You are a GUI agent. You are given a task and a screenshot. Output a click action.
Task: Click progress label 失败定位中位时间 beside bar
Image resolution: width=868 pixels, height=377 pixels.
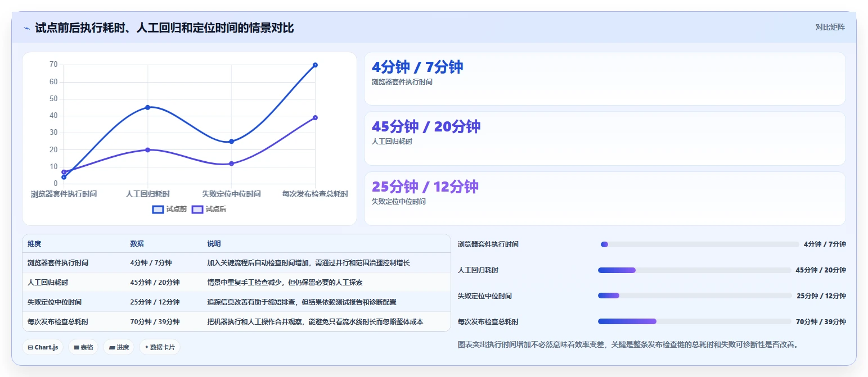coord(485,296)
